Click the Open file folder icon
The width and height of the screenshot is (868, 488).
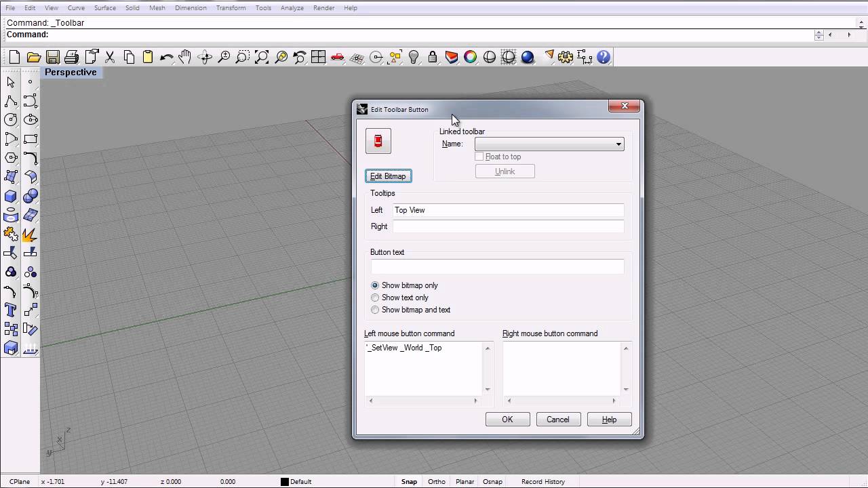tap(33, 58)
